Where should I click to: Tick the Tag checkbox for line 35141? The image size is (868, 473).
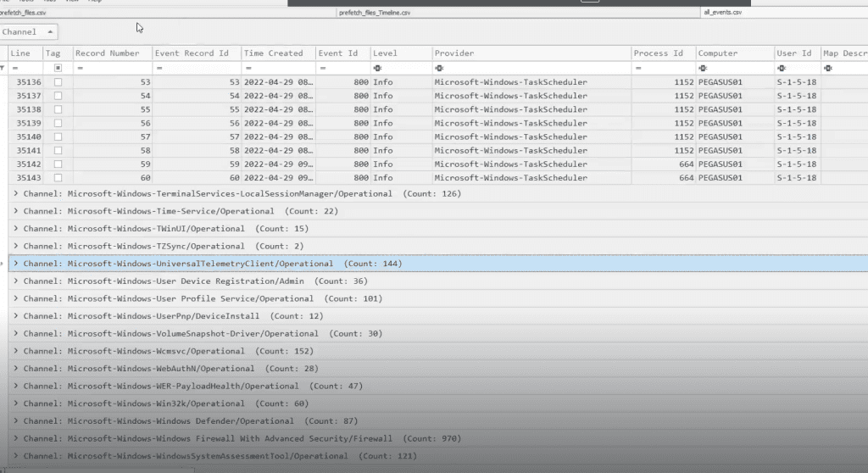(58, 151)
